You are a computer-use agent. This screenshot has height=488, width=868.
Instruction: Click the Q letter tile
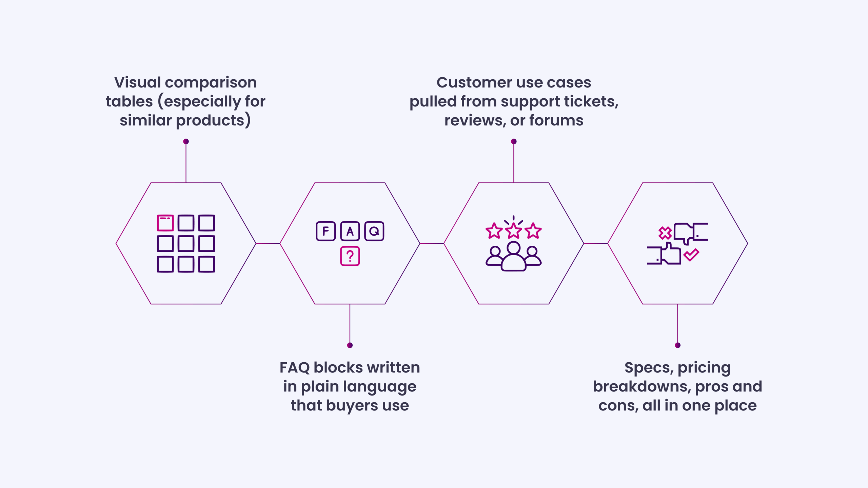click(x=374, y=231)
